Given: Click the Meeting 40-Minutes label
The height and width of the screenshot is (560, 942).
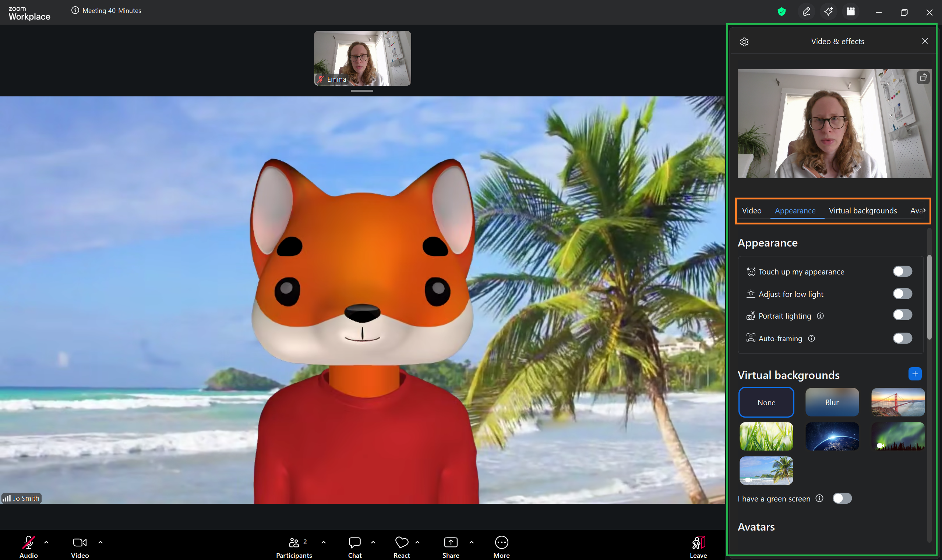Looking at the screenshot, I should coord(112,11).
